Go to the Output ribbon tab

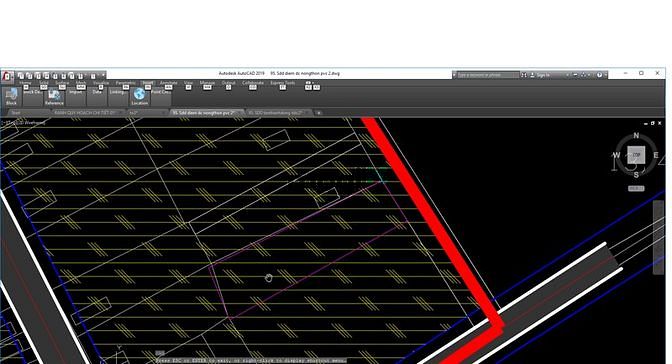(228, 83)
